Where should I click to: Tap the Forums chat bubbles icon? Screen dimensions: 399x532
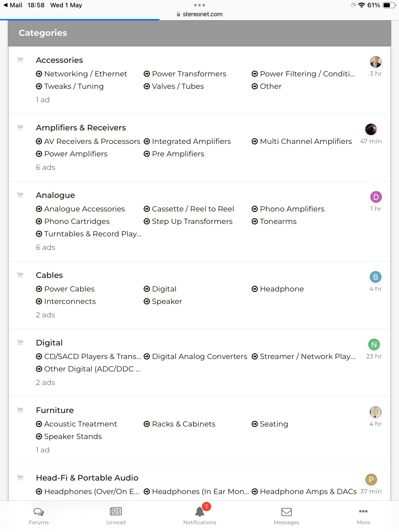point(39,512)
